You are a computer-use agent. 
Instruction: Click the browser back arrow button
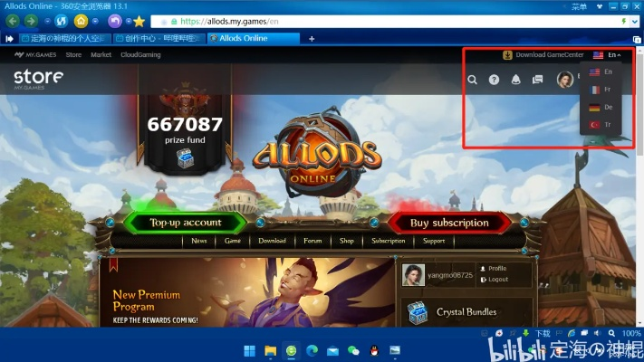13,21
